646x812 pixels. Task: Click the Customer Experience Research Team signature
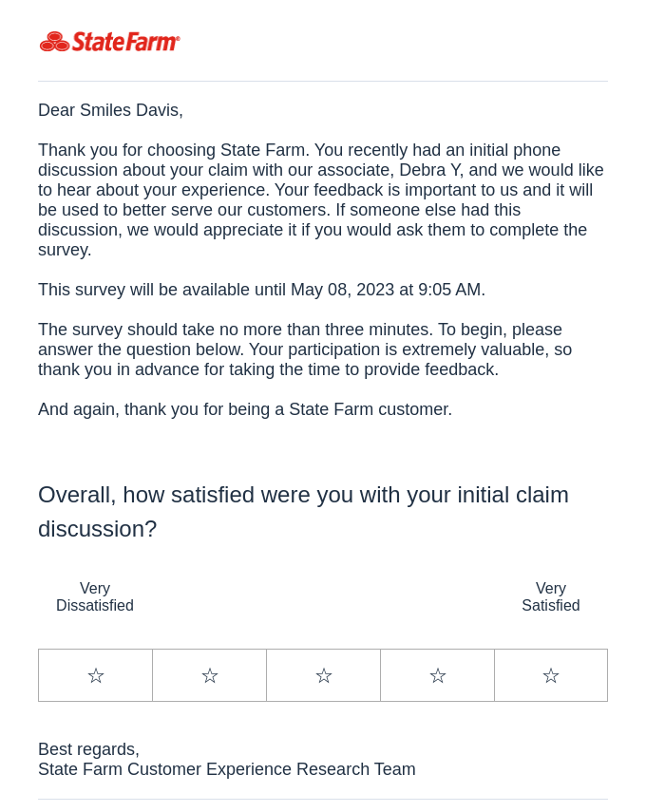point(227,769)
